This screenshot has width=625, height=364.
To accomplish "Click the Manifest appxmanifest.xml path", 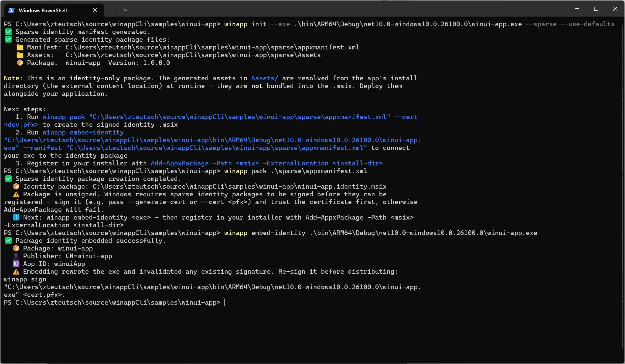I will (213, 47).
